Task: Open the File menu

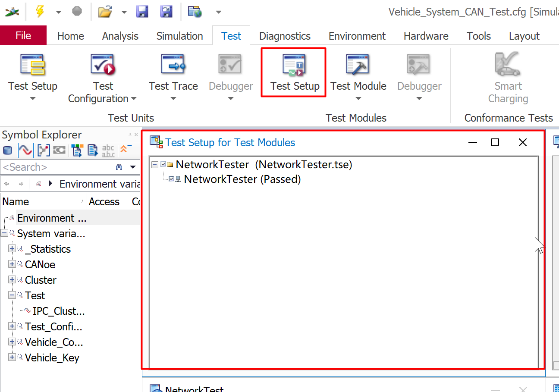Action: 23,36
